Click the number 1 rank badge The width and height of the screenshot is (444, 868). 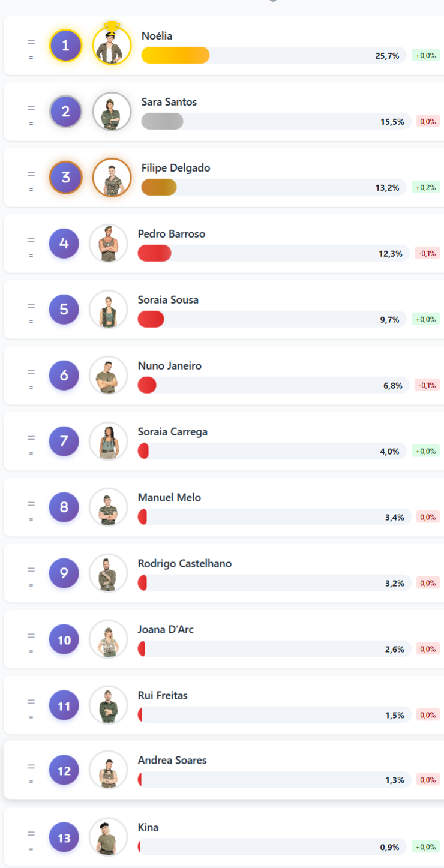click(x=65, y=45)
